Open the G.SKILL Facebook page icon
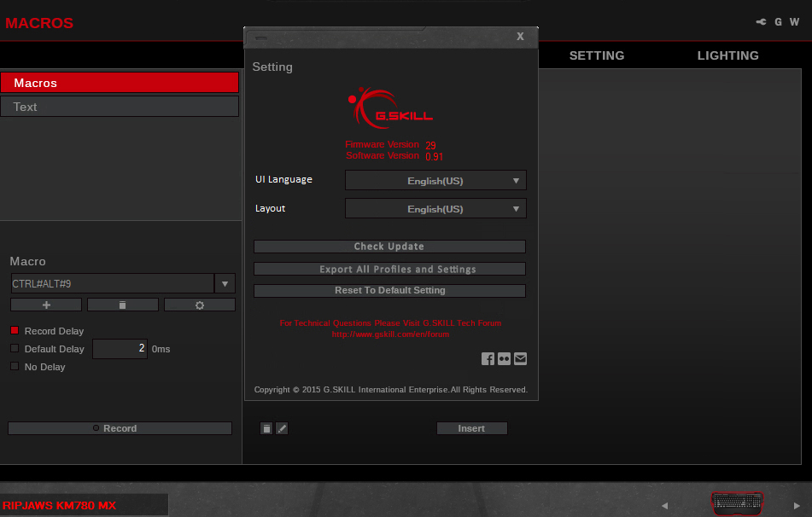 coord(488,358)
